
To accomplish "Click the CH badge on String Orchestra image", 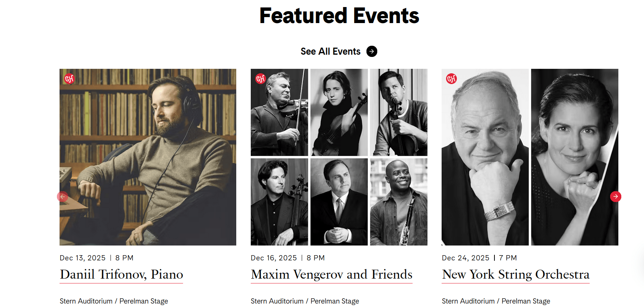I will [x=451, y=79].
